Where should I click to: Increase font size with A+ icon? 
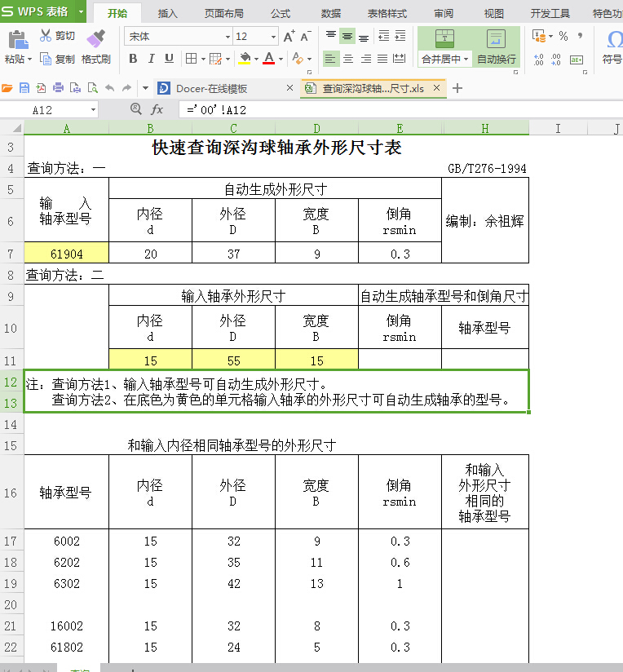(x=289, y=37)
